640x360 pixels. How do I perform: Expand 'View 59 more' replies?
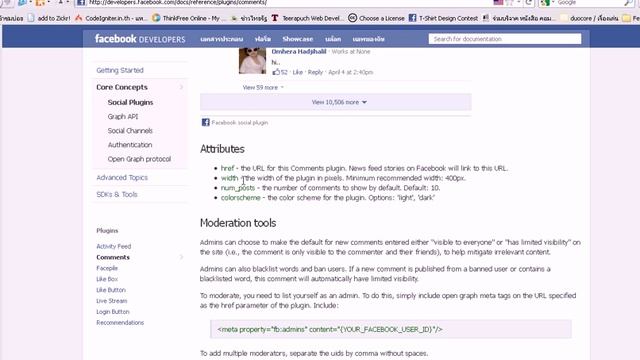263,87
